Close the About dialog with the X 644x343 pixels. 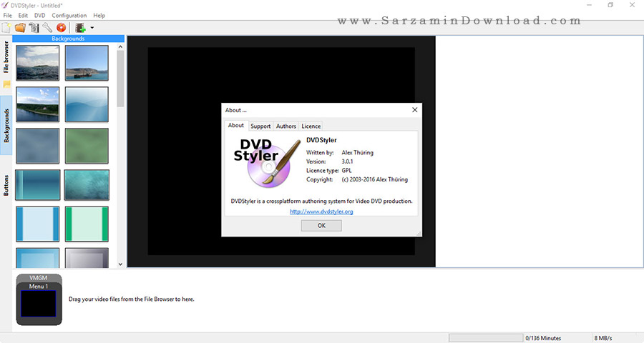415,110
